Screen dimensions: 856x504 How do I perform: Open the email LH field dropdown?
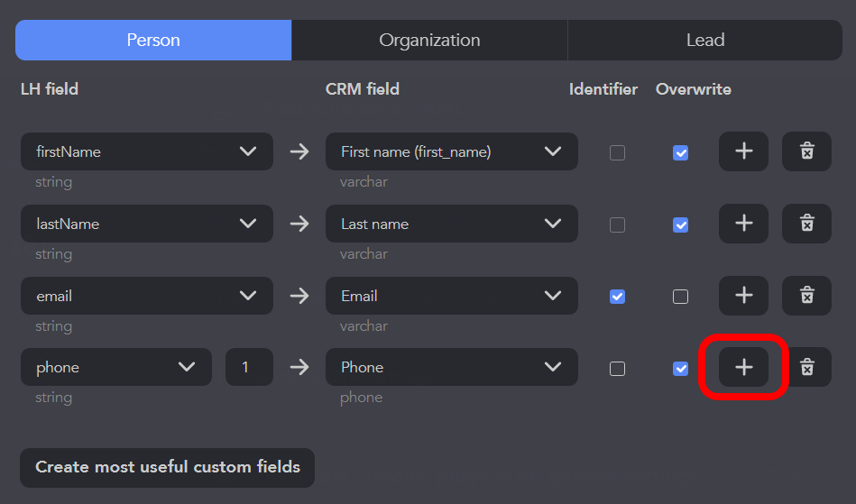[147, 296]
